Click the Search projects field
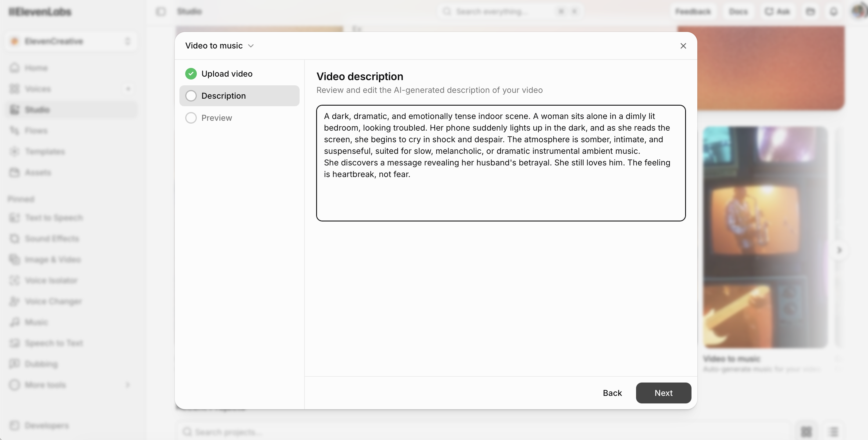868x440 pixels. point(484,432)
